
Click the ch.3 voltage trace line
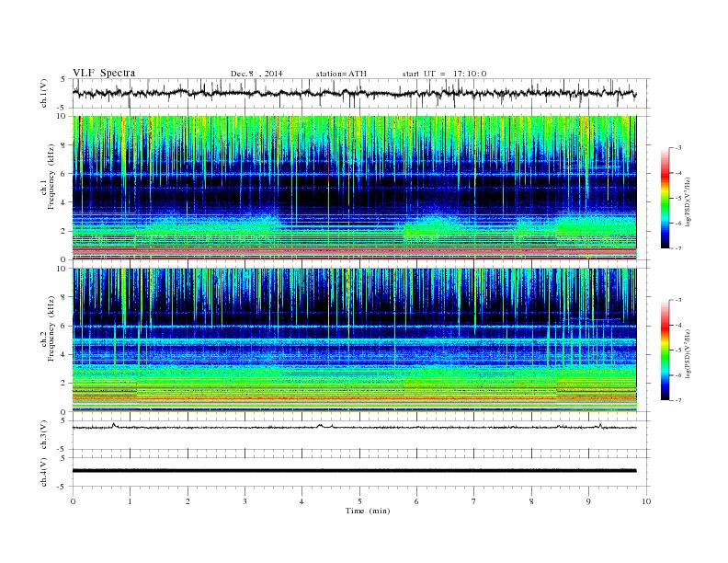(x=354, y=427)
